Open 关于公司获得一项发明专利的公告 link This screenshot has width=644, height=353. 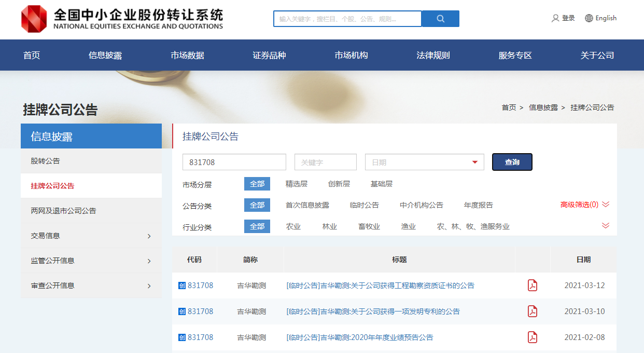pyautogui.click(x=373, y=311)
